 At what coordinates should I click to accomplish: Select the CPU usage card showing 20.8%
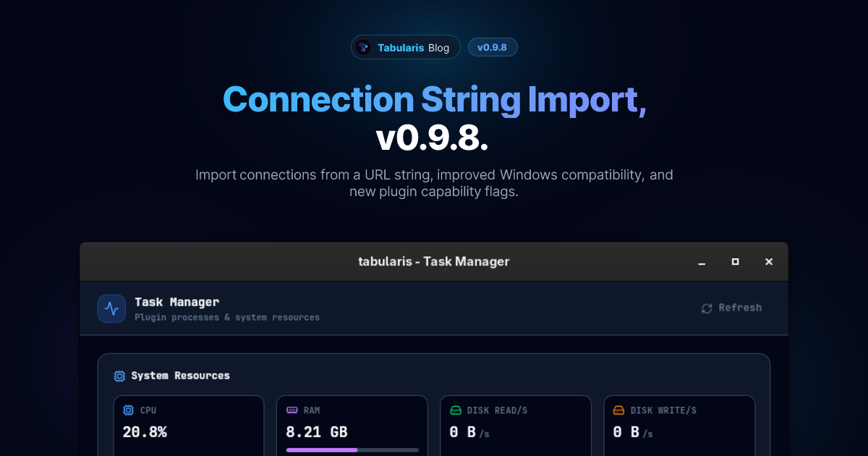point(189,427)
